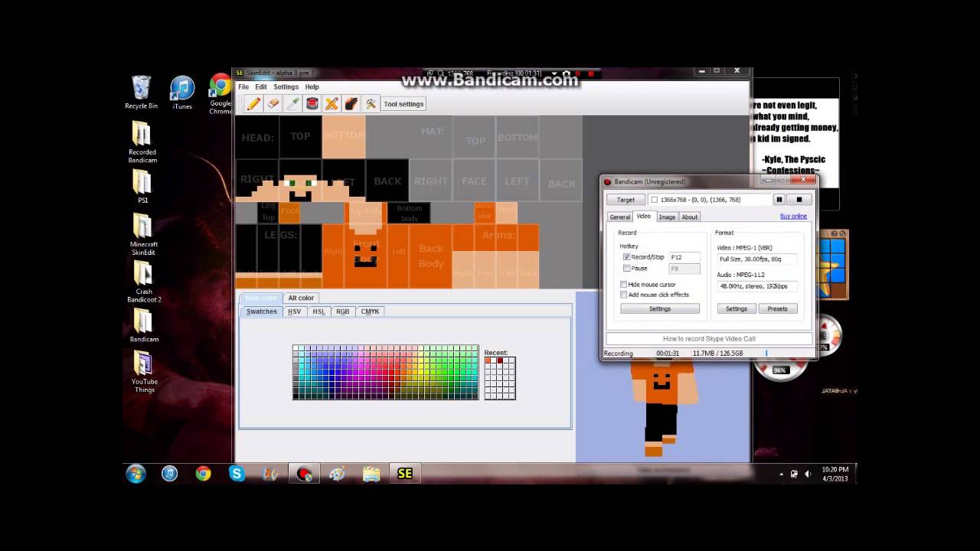Screen dimensions: 980x551
Task: Choose the crossed pencil and ruler tool
Action: coord(332,104)
